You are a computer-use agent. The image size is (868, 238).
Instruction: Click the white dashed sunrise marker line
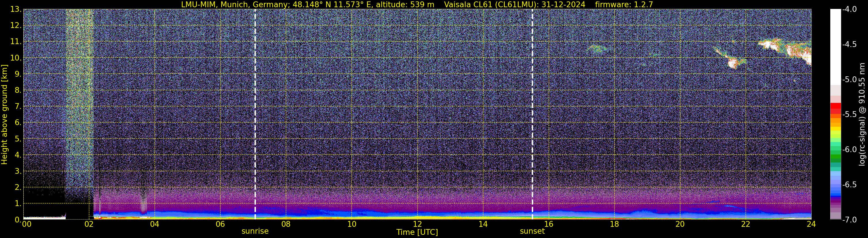point(255,114)
